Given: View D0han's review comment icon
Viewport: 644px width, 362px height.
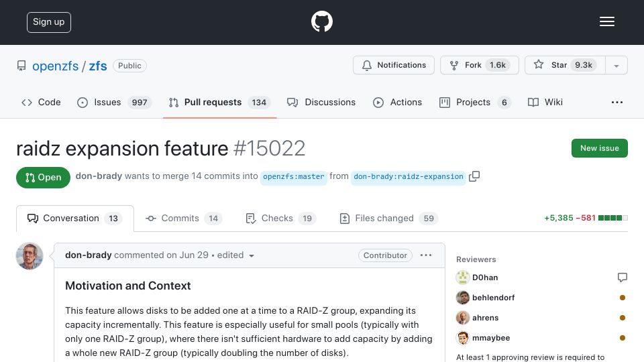Looking at the screenshot, I should click(623, 278).
